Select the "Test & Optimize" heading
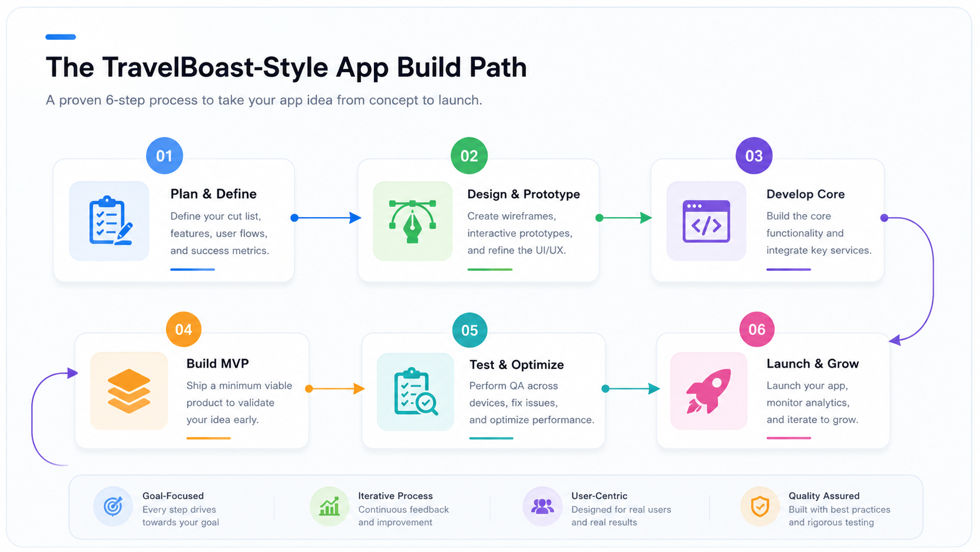The height and width of the screenshot is (552, 980). click(x=516, y=365)
